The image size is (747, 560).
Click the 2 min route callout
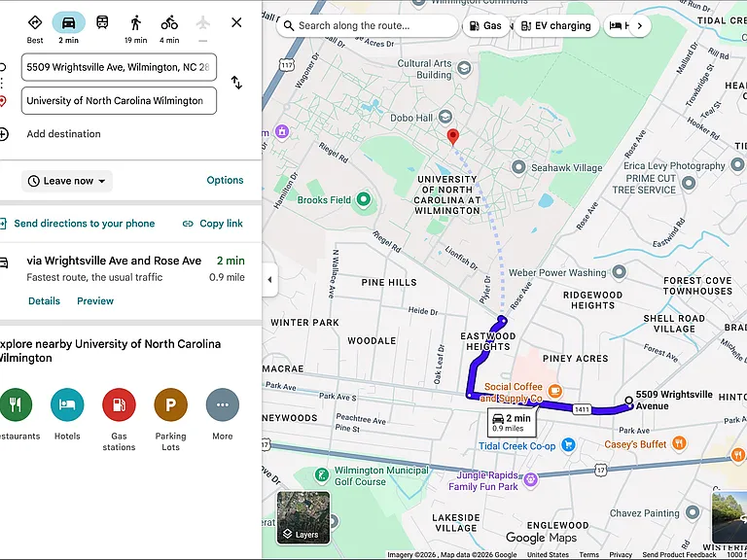(x=512, y=422)
